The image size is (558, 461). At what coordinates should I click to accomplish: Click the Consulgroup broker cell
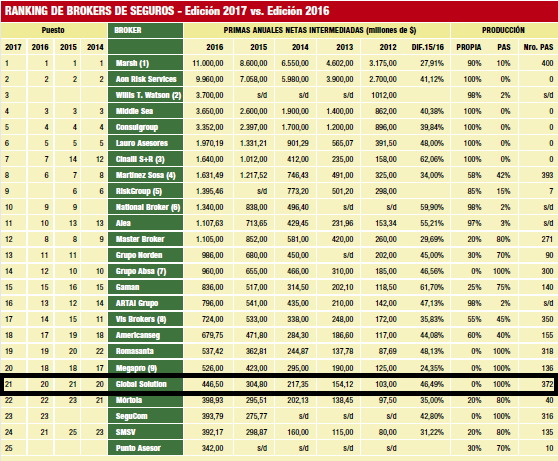pyautogui.click(x=146, y=127)
